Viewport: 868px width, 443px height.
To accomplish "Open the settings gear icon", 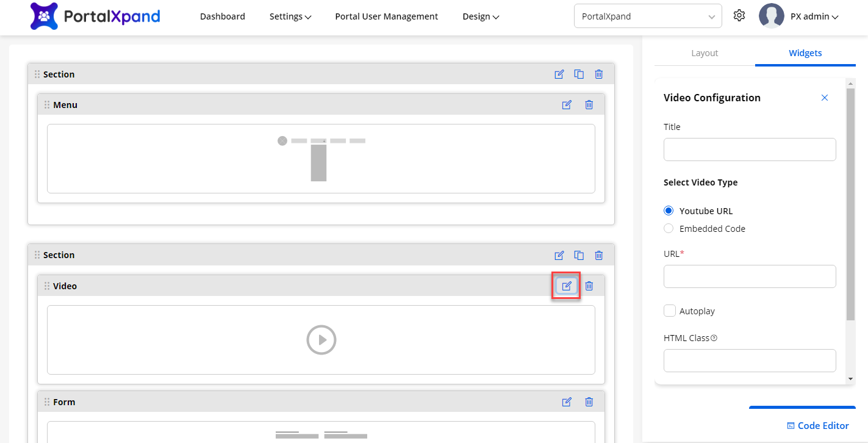I will tap(739, 16).
